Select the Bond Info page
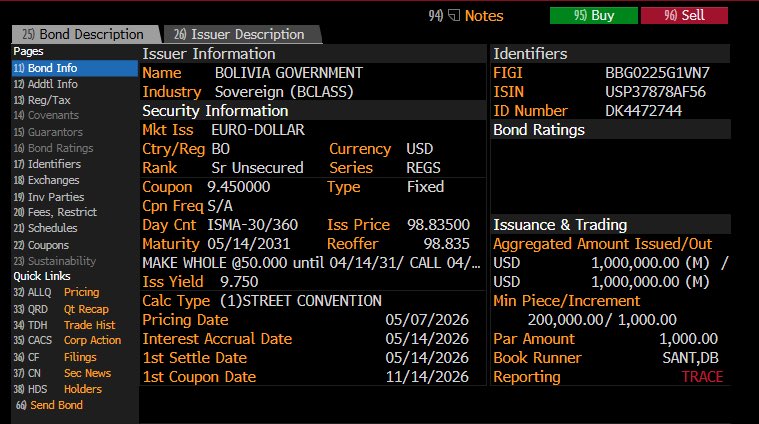 (75, 68)
